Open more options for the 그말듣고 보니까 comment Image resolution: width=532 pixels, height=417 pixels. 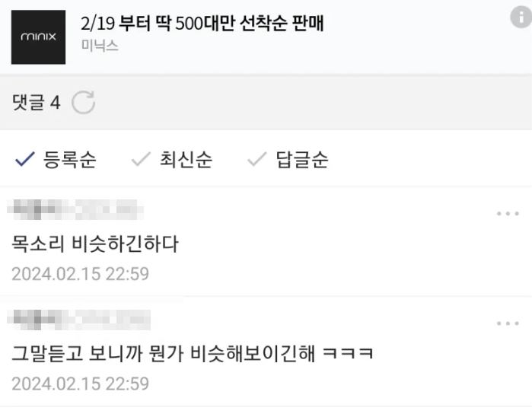[508, 323]
